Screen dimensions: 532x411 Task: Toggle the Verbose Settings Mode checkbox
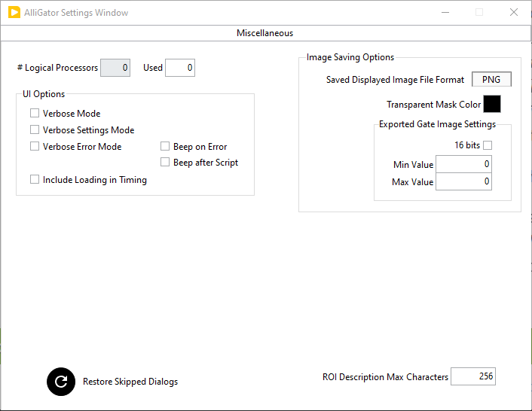click(x=35, y=129)
